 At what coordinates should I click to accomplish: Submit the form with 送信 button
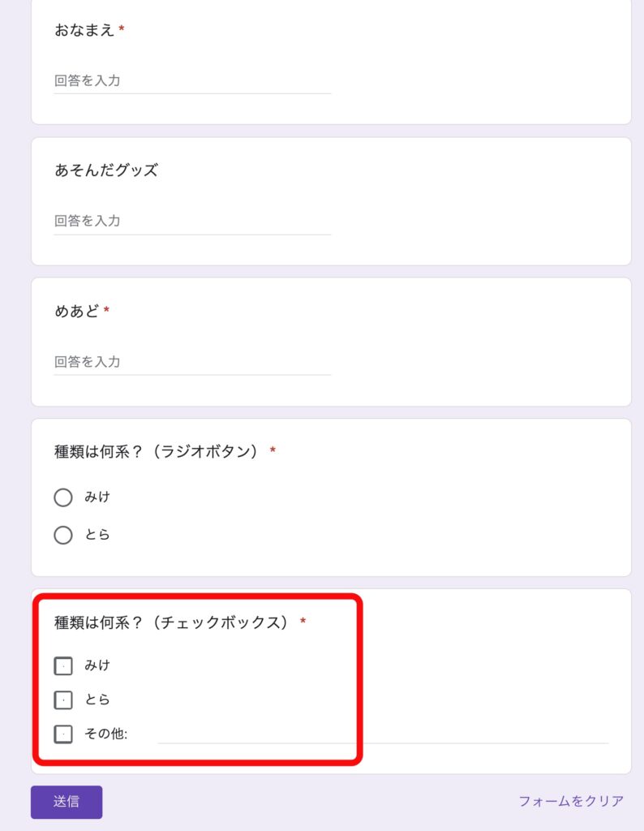coord(67,802)
